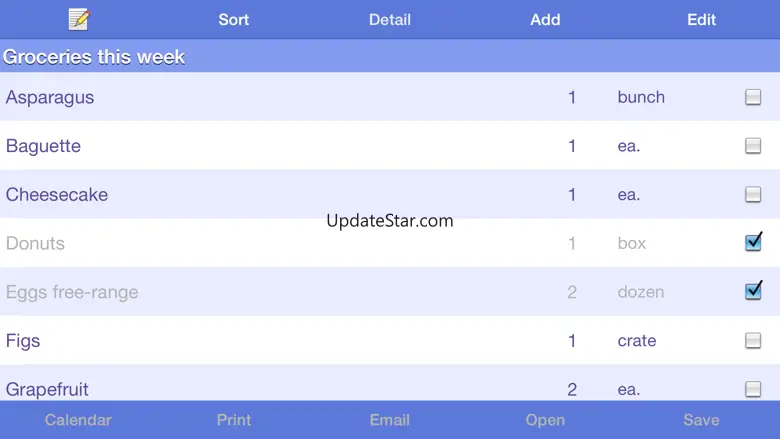The width and height of the screenshot is (780, 439).
Task: Uncheck the Donuts checkbox
Action: (753, 243)
